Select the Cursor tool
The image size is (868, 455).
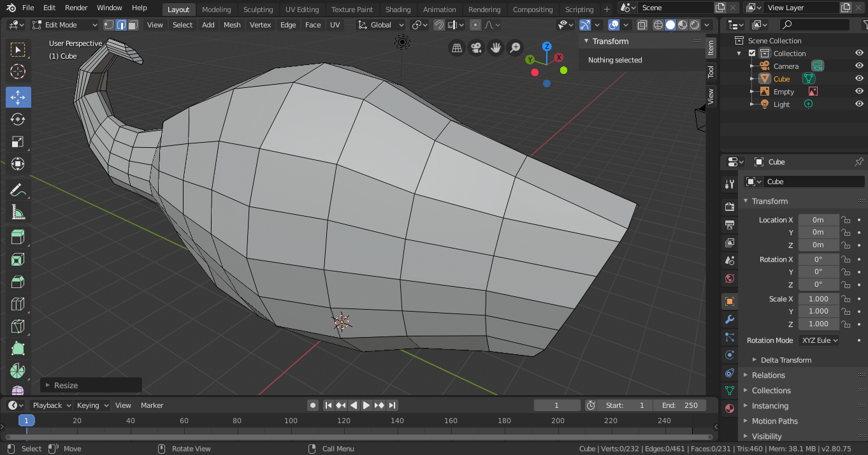click(x=18, y=71)
